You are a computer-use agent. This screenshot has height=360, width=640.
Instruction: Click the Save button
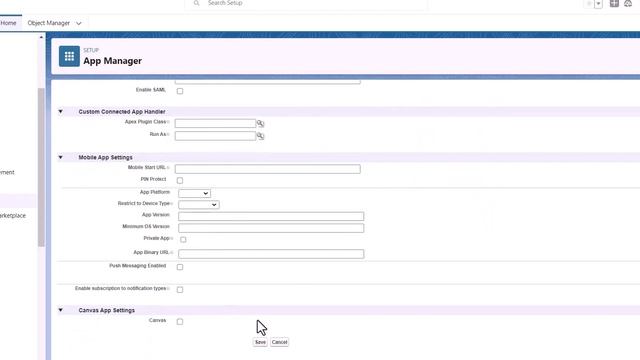coord(260,342)
